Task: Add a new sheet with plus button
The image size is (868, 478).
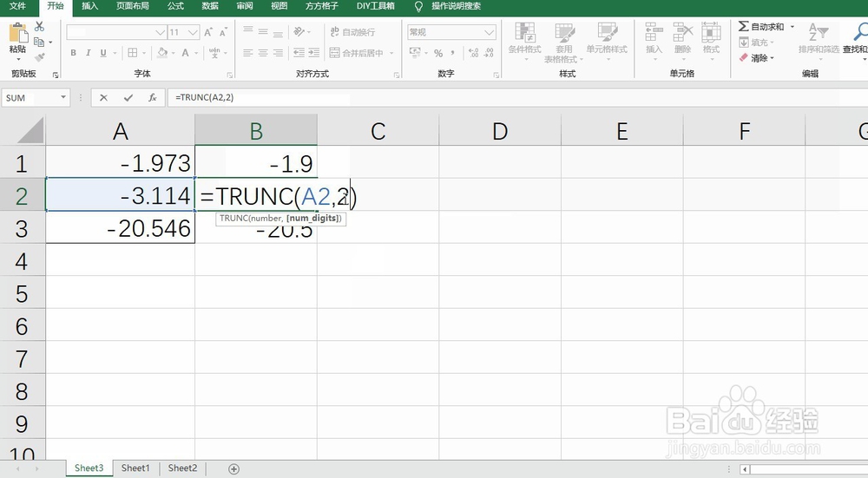Action: (x=233, y=469)
